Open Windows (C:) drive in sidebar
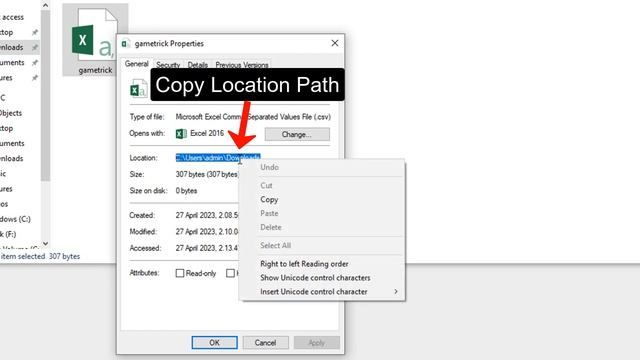The image size is (640, 360). pos(15,219)
